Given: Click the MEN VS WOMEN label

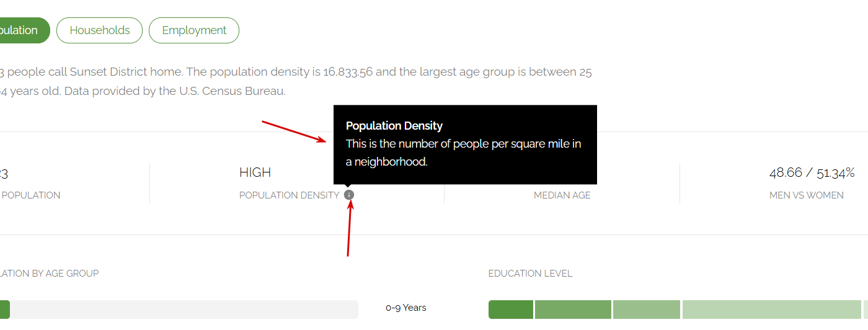Looking at the screenshot, I should pos(806,195).
